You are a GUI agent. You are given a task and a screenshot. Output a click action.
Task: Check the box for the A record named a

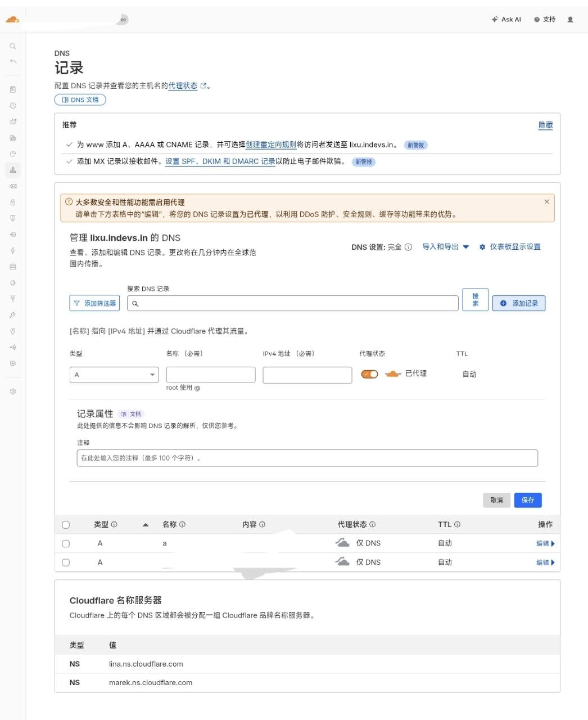(66, 544)
